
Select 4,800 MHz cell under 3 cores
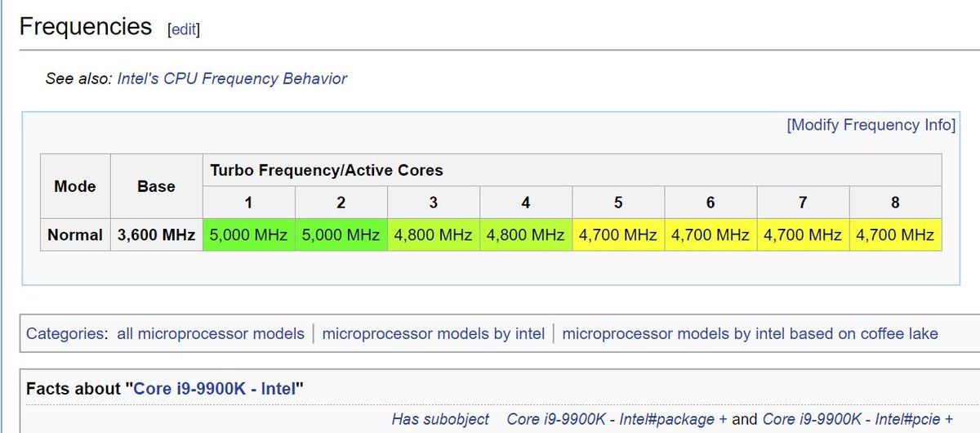click(x=433, y=235)
